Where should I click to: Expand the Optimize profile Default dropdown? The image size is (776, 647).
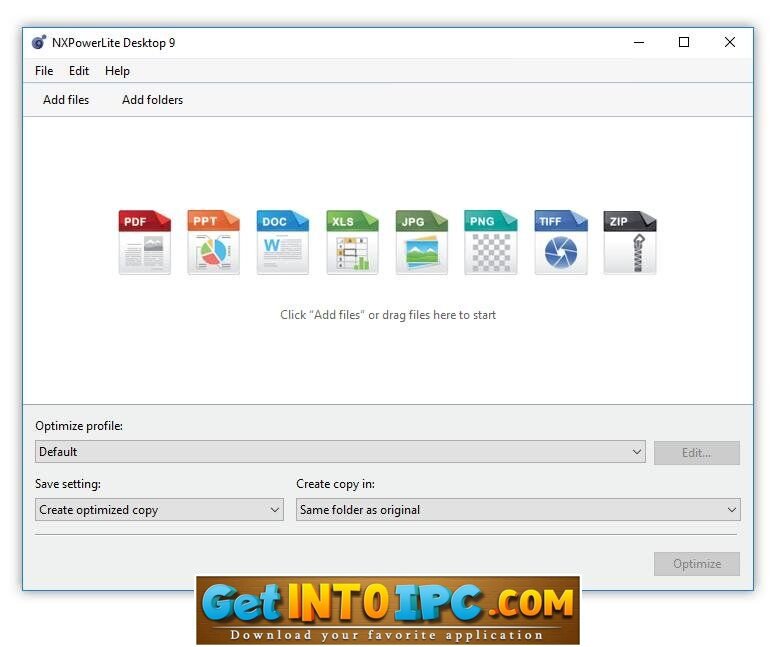[x=340, y=452]
